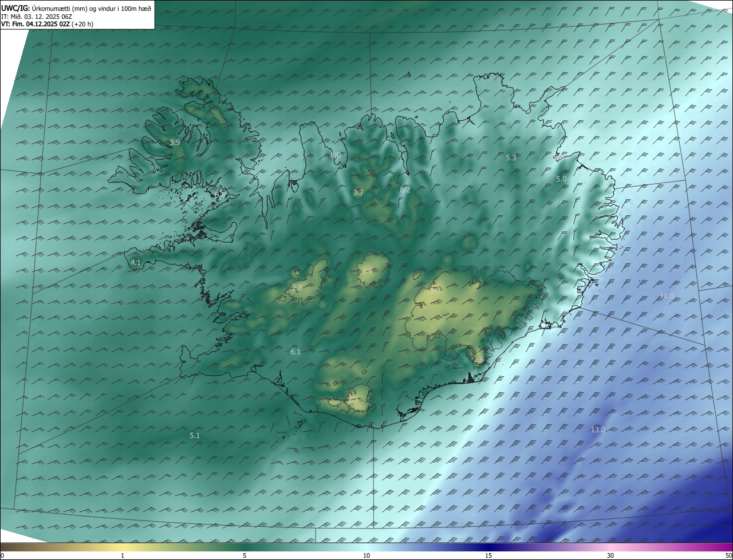Select the '15' tick on the color scale
This screenshot has height=560, width=733.
pos(488,555)
